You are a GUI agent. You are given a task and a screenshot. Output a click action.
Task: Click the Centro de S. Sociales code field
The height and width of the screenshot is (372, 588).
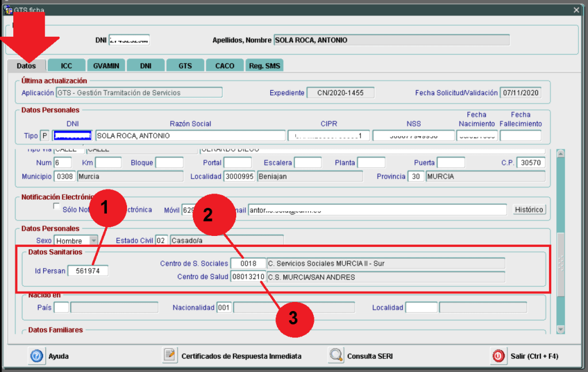[248, 263]
